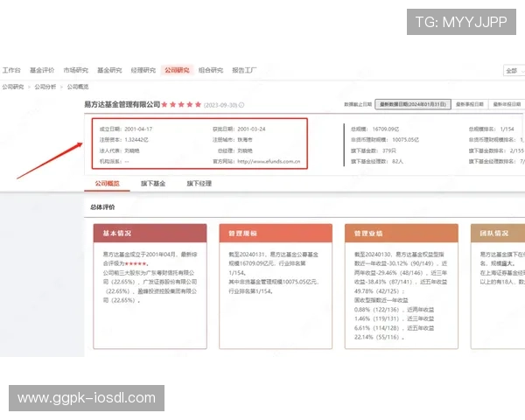This screenshot has height=420, width=525.
Task: Switch to the 公司概览 tab
Action: click(107, 184)
